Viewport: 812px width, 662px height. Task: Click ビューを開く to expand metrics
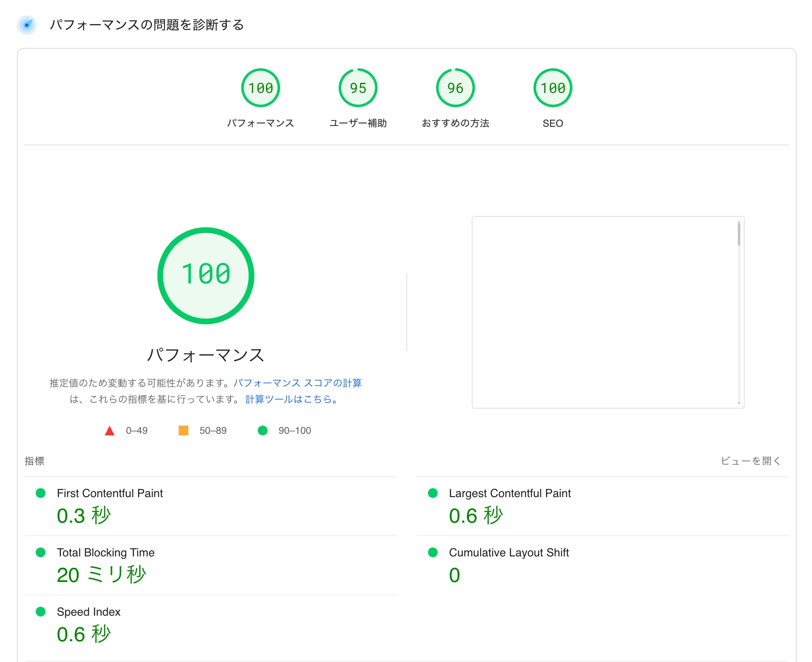751,461
